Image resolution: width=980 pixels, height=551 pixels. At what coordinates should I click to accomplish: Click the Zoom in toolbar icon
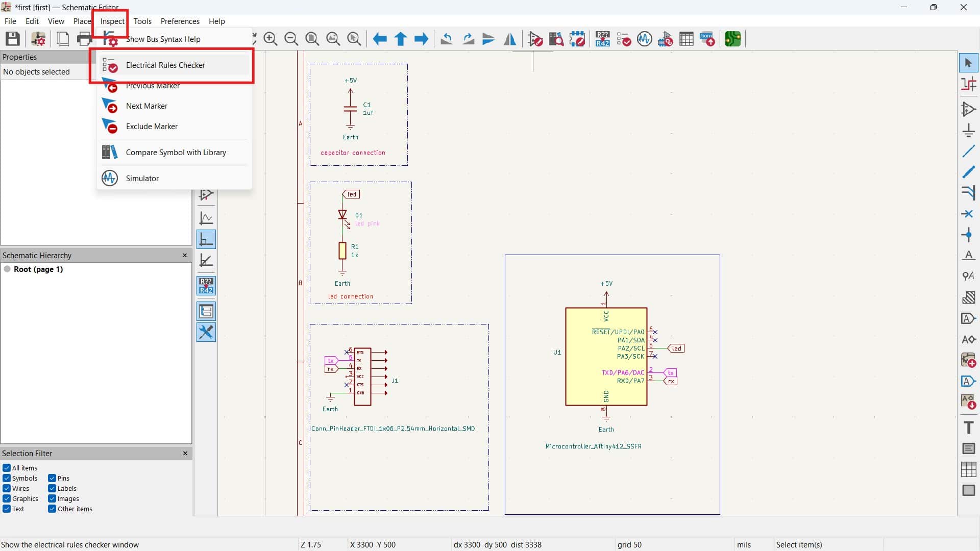[271, 39]
